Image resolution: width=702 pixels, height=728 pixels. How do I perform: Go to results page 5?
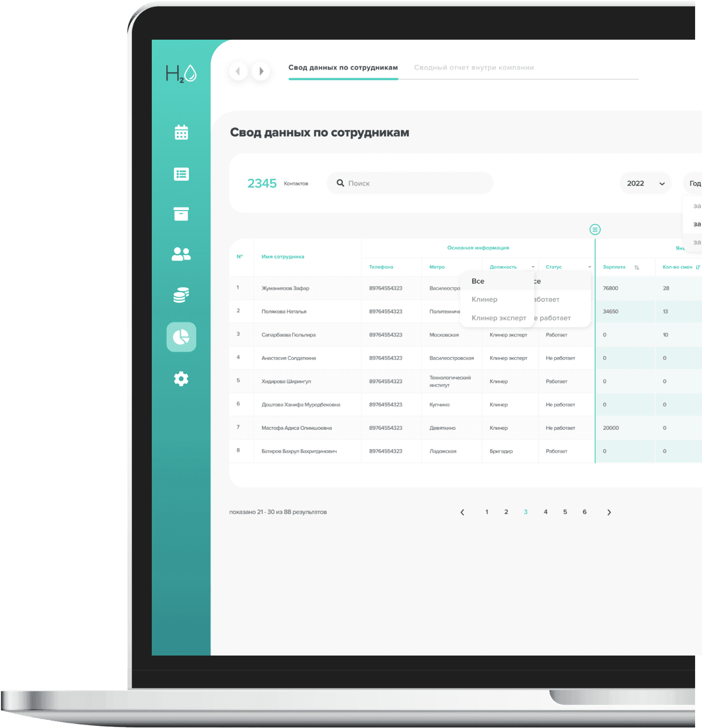click(x=565, y=512)
